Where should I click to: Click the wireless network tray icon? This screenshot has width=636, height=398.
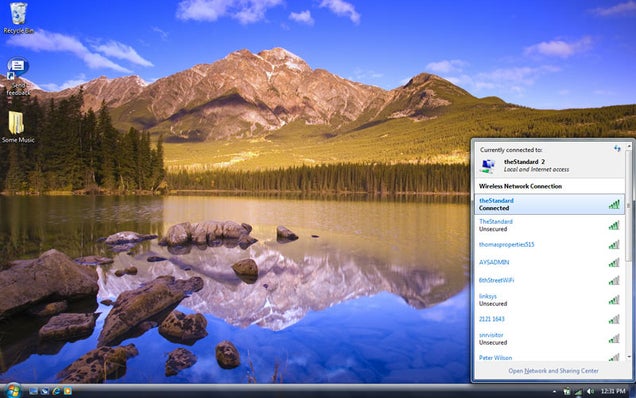click(x=578, y=392)
